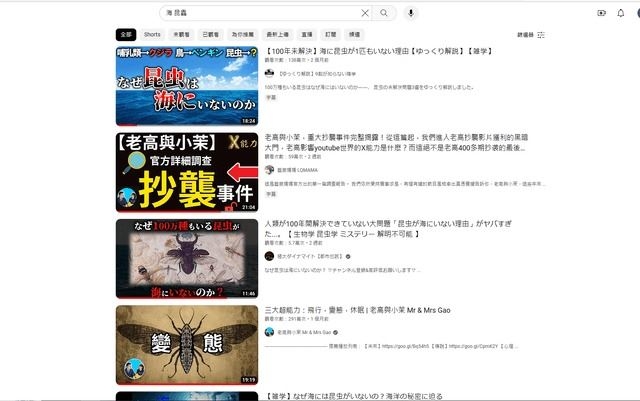Open the 老高與小茉 重大抄襲事件 video title

(400, 137)
